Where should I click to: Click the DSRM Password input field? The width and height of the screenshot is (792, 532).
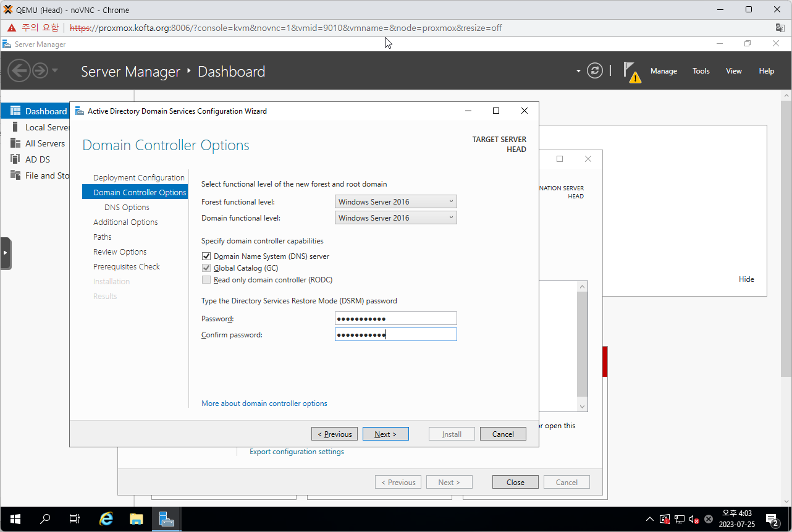point(395,318)
